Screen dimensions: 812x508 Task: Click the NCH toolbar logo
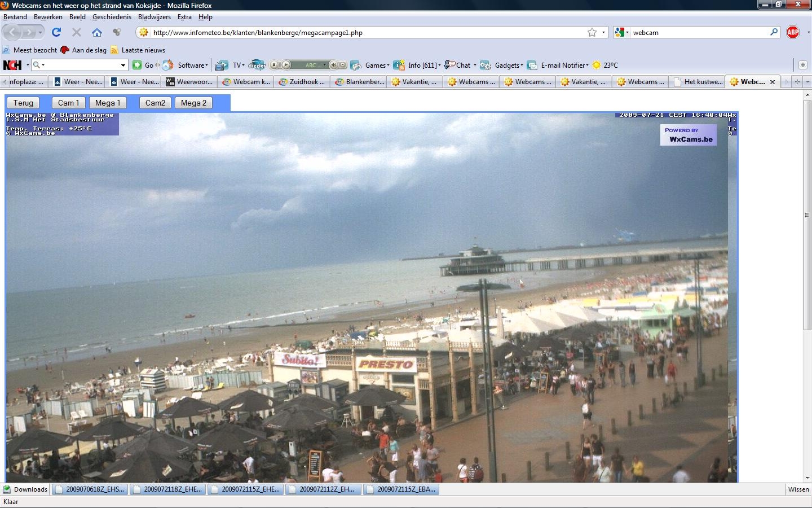coord(12,65)
